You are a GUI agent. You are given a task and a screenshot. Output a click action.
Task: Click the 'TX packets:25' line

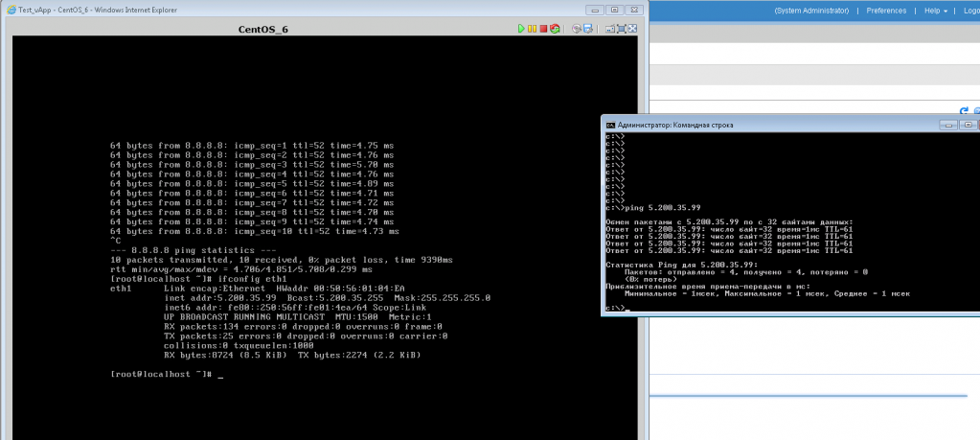point(306,336)
